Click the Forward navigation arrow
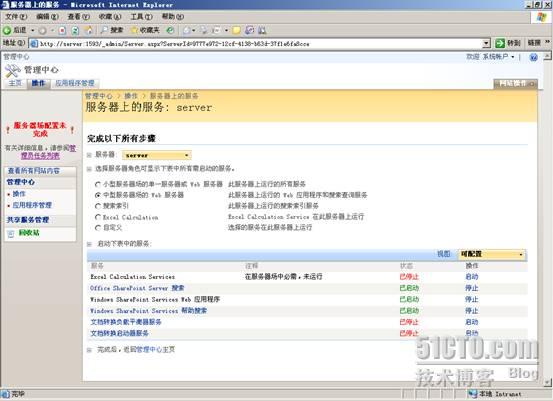 (x=43, y=31)
